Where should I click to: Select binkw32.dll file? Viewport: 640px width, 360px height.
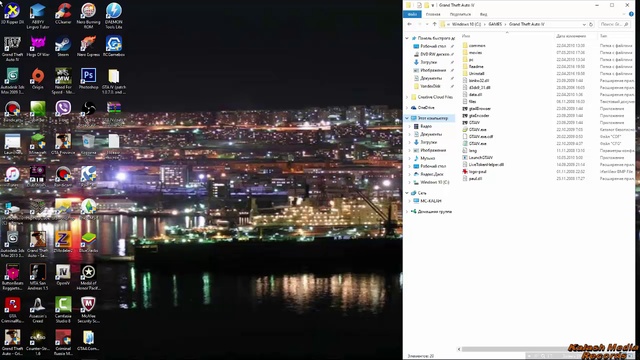(x=479, y=81)
